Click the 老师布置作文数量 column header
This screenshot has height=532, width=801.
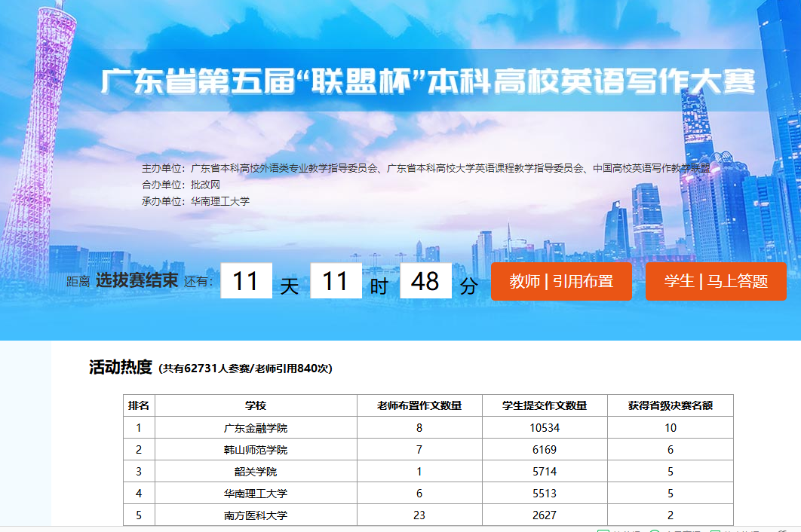[419, 405]
